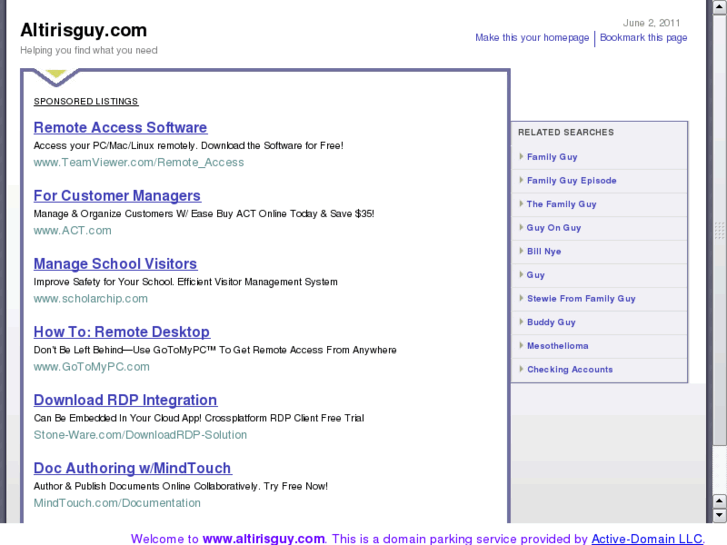This screenshot has width=727, height=545.
Task: Visit MindTouch.com/Documentation URL
Action: point(117,503)
